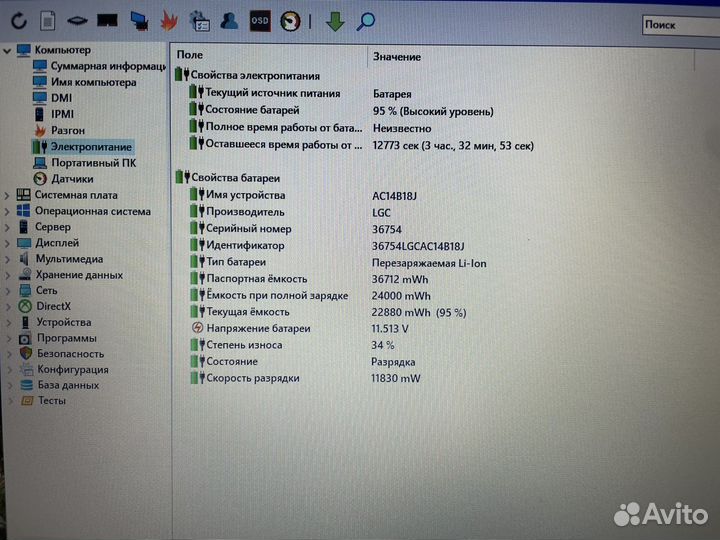Open the Report document icon
The image size is (720, 540).
pyautogui.click(x=48, y=21)
